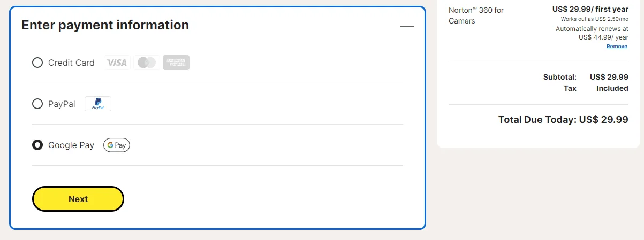Viewport: 644px width, 240px height.
Task: Click the Total Due Today amount
Action: click(x=563, y=119)
